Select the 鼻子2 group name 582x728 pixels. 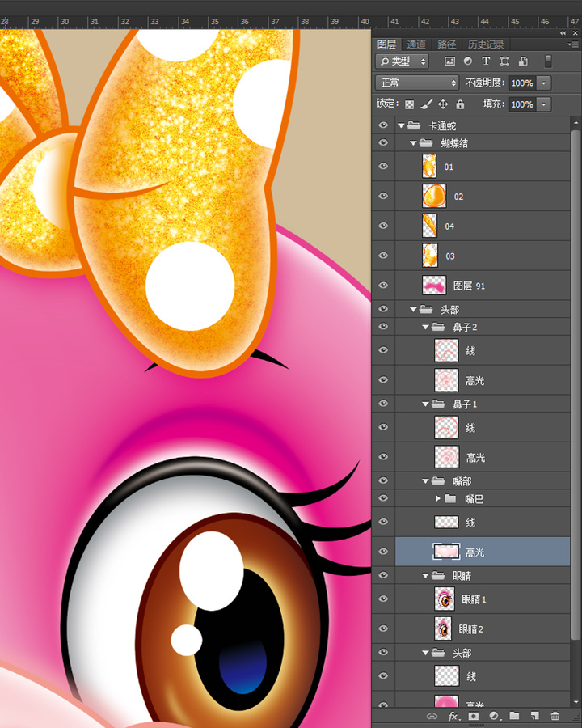465,328
